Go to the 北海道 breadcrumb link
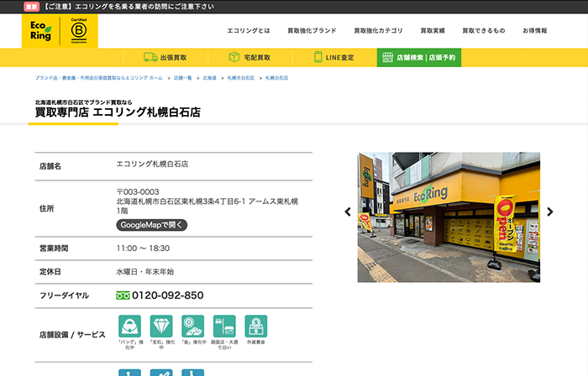 click(210, 78)
